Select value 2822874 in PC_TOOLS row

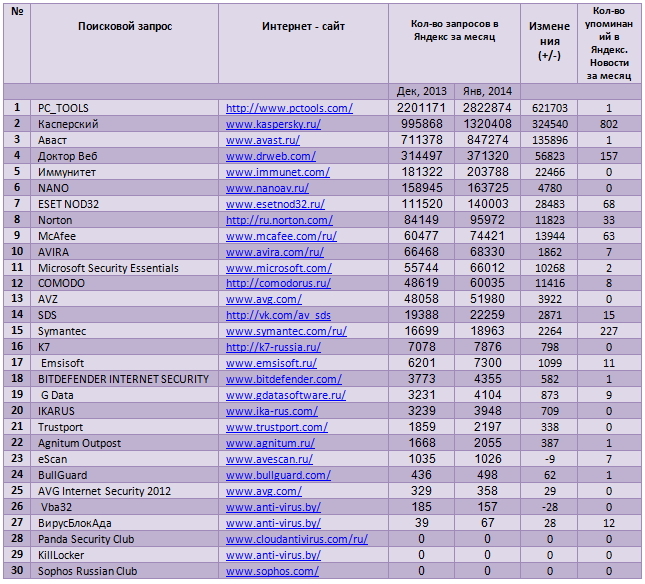pyautogui.click(x=487, y=108)
